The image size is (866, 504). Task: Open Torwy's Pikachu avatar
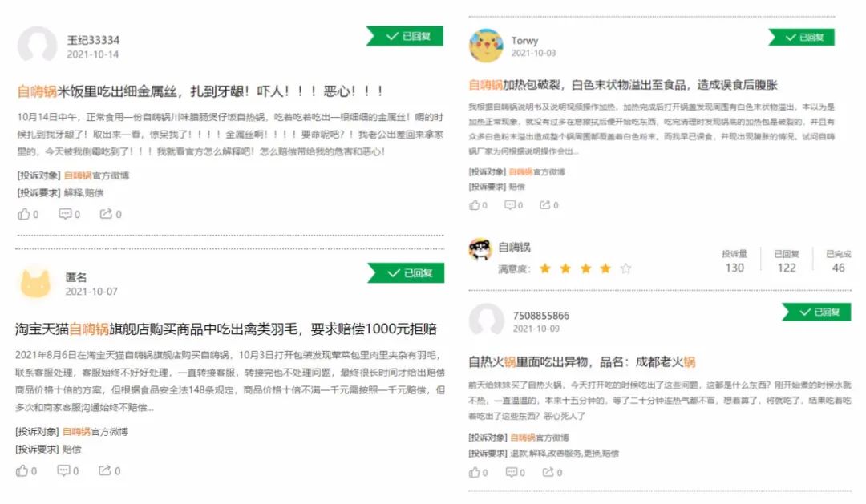click(486, 46)
